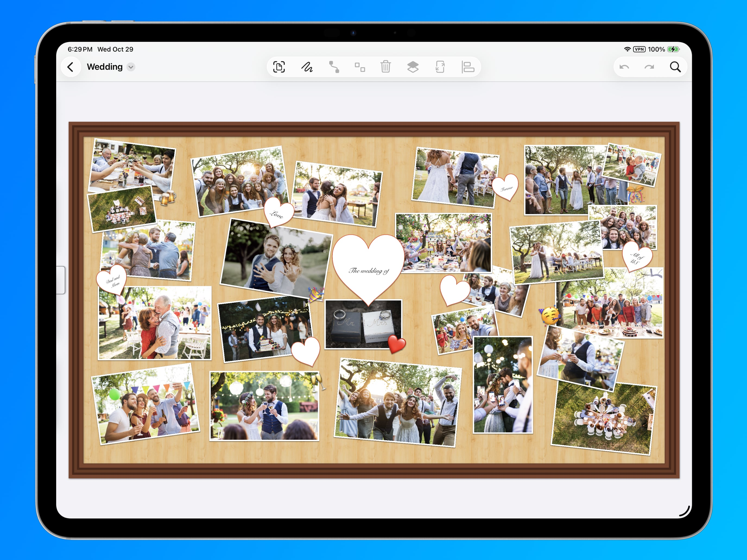Go back using the back chevron
The height and width of the screenshot is (560, 747).
[71, 67]
